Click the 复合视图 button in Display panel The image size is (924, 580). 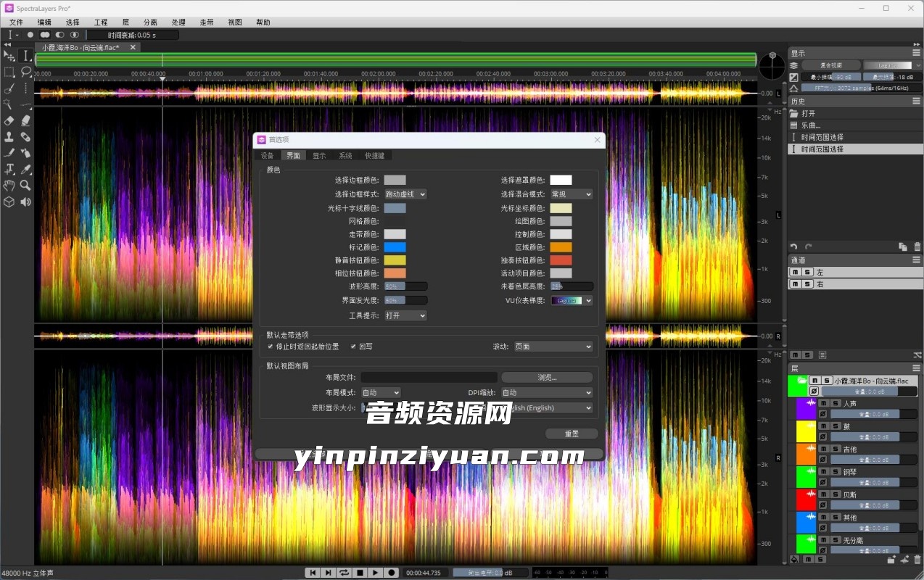[831, 65]
